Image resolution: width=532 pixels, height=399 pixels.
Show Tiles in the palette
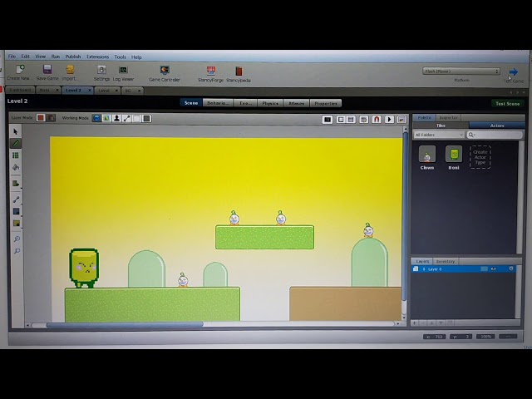(441, 126)
